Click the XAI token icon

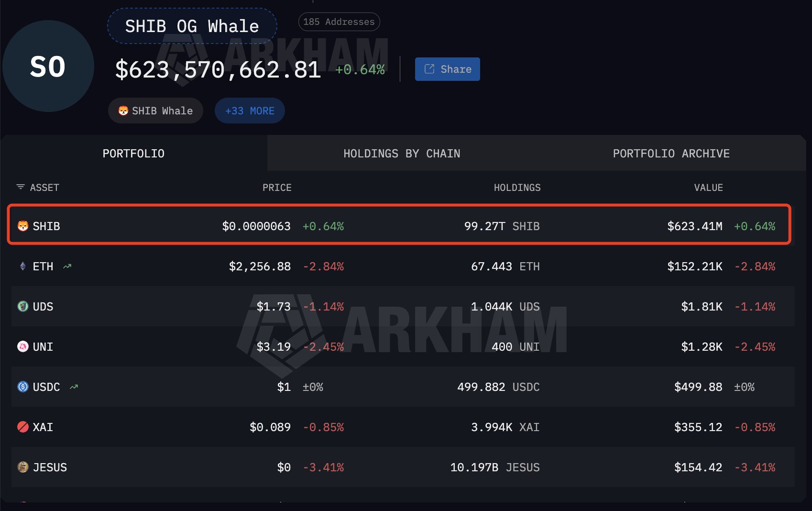pos(22,427)
